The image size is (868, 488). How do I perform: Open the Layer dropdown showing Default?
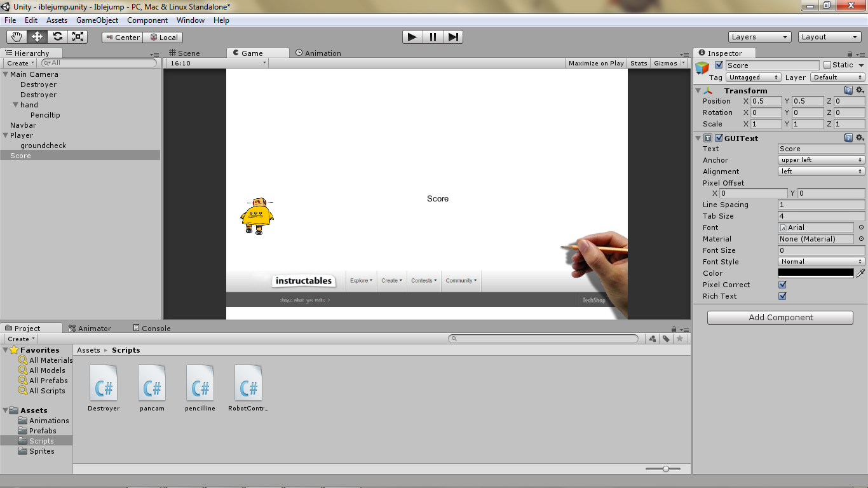pyautogui.click(x=836, y=78)
